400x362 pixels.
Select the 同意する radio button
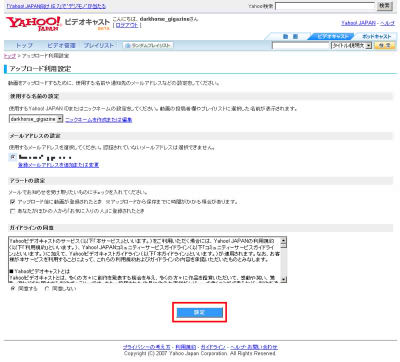pos(13,288)
